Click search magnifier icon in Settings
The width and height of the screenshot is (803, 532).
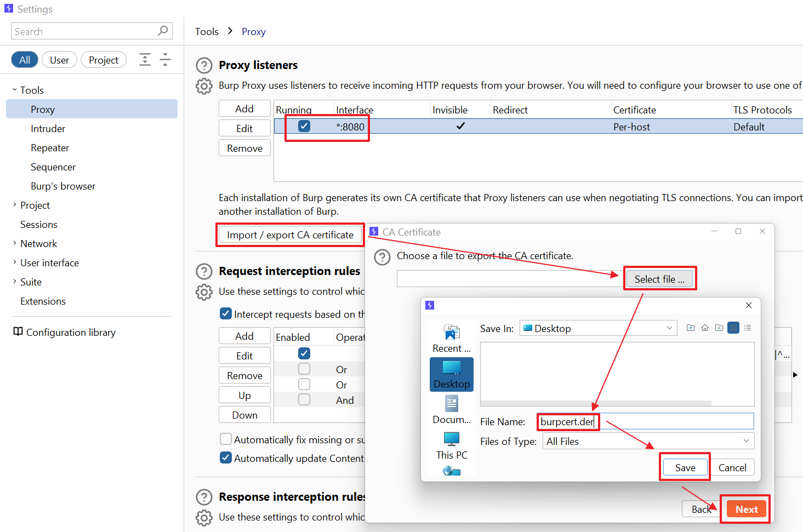click(163, 31)
